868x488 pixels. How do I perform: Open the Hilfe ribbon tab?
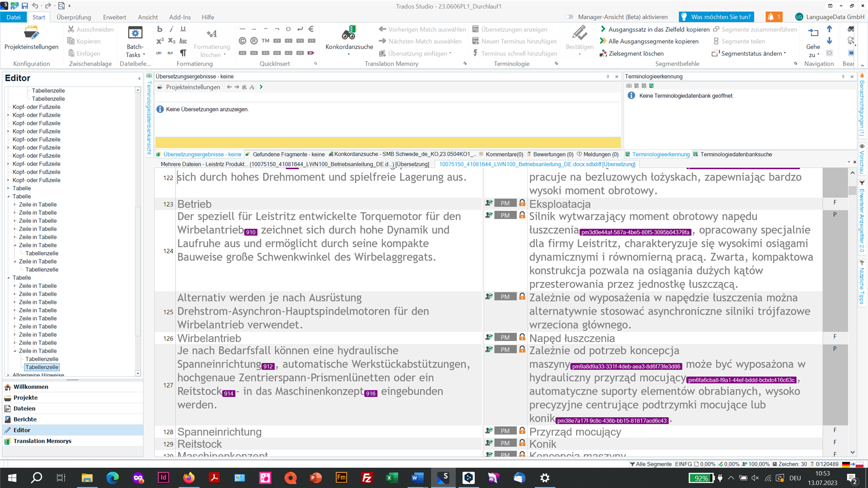point(208,17)
